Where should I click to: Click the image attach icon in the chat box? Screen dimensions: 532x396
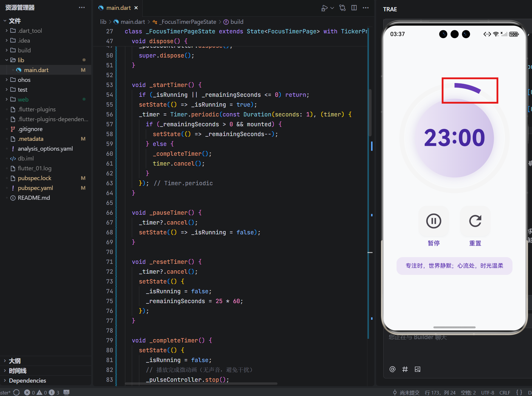pos(417,369)
